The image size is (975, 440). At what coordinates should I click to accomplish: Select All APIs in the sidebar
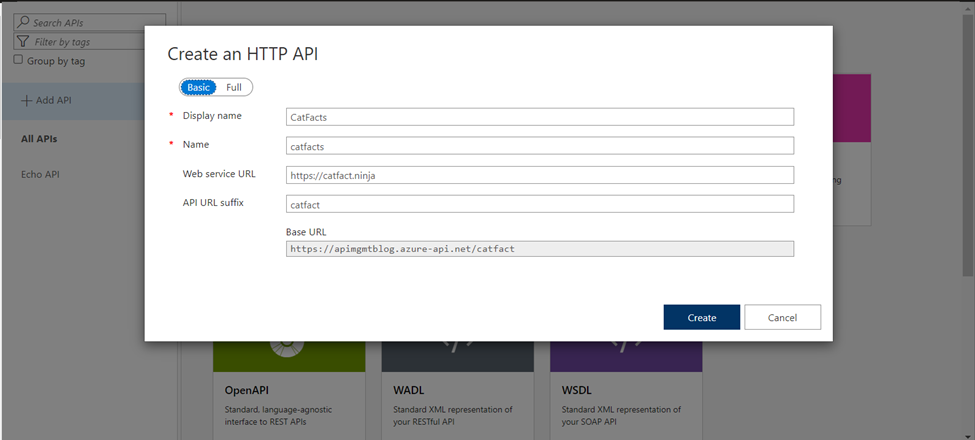tap(39, 139)
